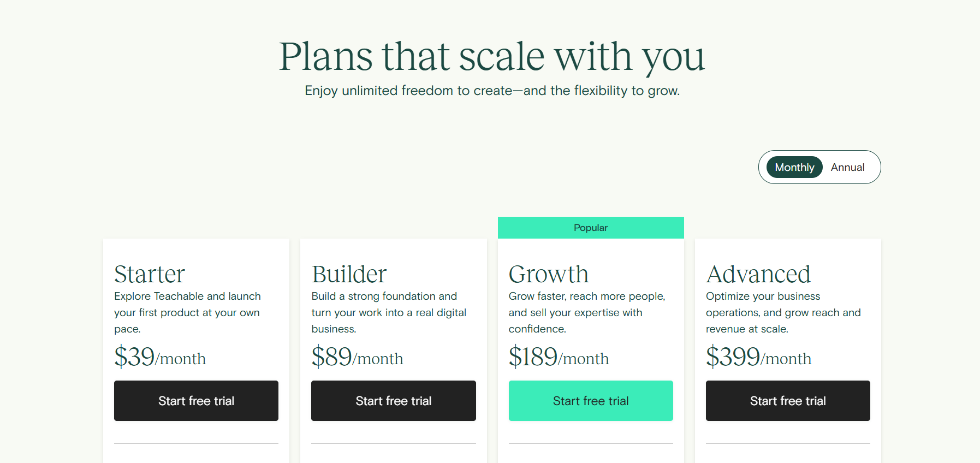980x463 pixels.
Task: Start free trial for Advanced plan
Action: 788,401
